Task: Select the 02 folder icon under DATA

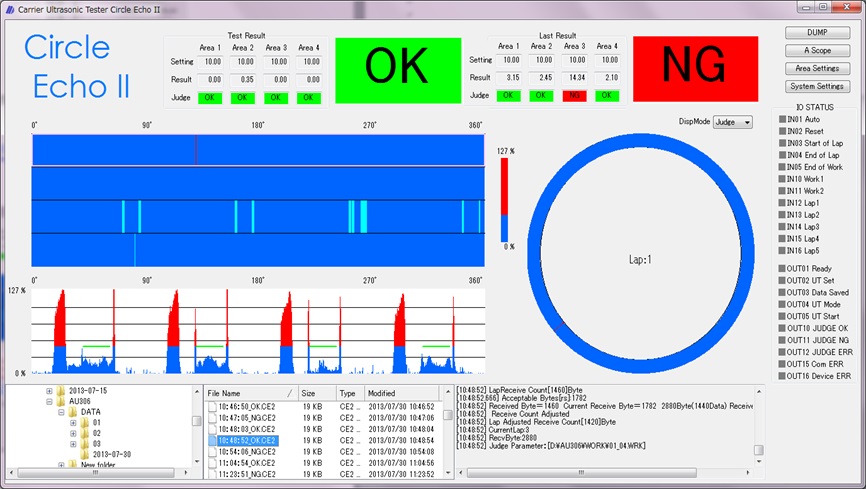Action: pyautogui.click(x=85, y=433)
